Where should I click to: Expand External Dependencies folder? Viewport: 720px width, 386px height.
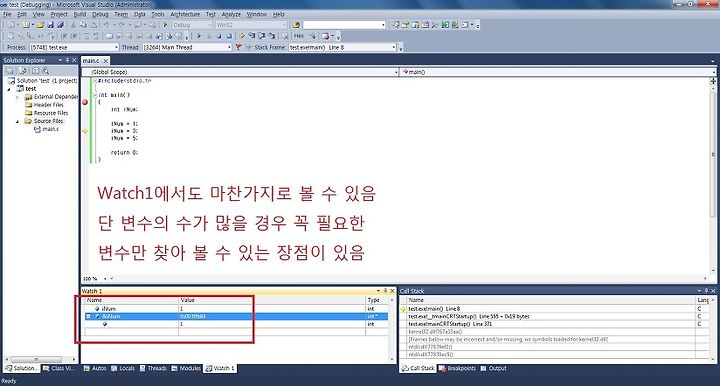click(x=17, y=97)
